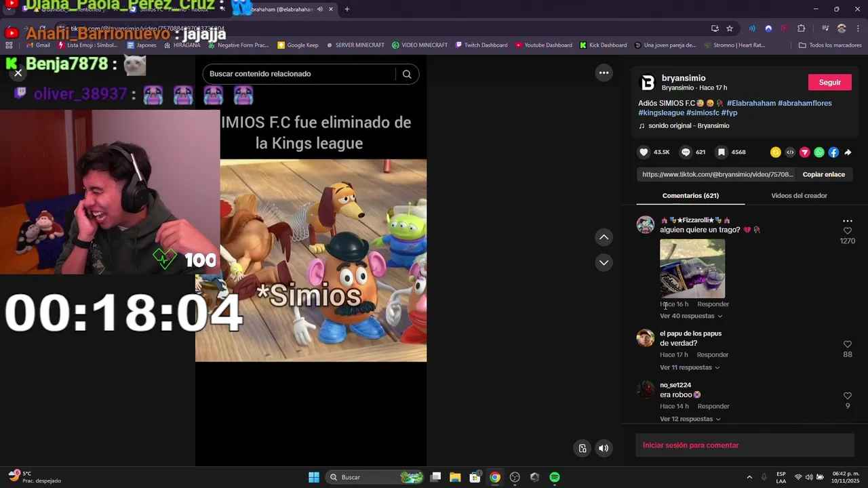
Task: Click 'Iniciar sesión para comentar' link
Action: tap(690, 445)
